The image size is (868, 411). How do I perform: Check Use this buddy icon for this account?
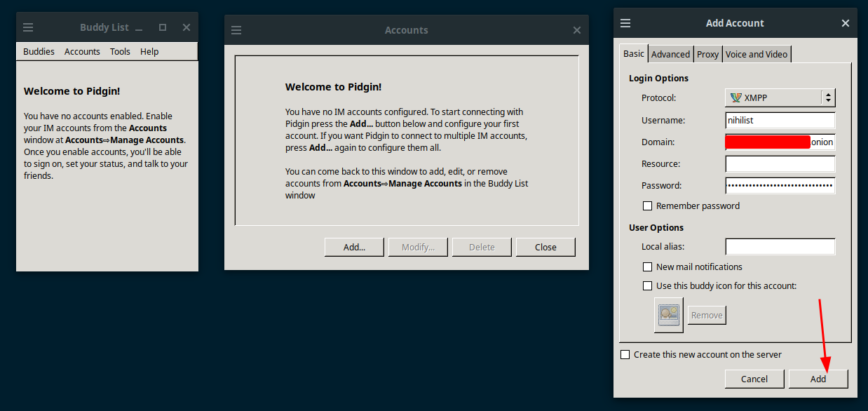pos(648,285)
